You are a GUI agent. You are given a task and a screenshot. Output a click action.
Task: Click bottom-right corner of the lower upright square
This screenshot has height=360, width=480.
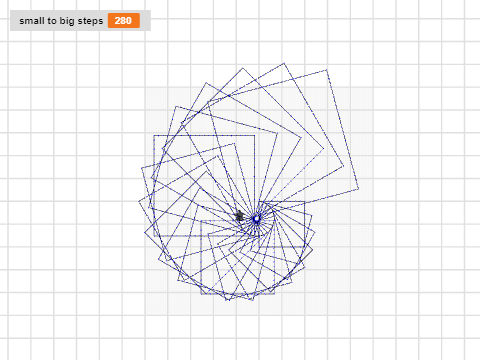pyautogui.click(x=274, y=294)
